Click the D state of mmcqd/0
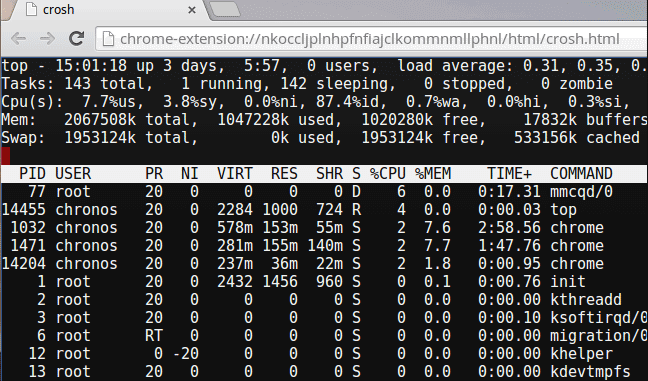 (357, 192)
